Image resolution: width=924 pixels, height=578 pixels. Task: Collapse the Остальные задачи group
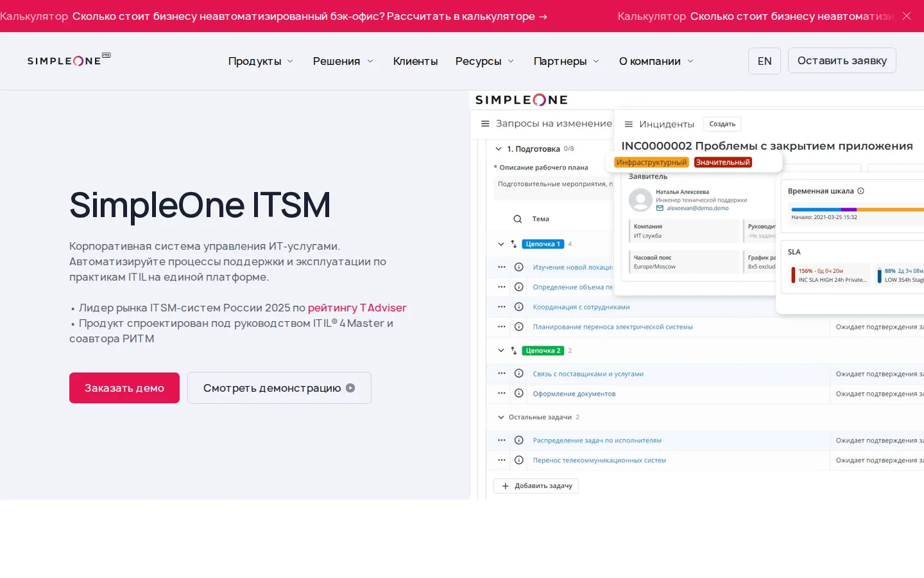[501, 417]
